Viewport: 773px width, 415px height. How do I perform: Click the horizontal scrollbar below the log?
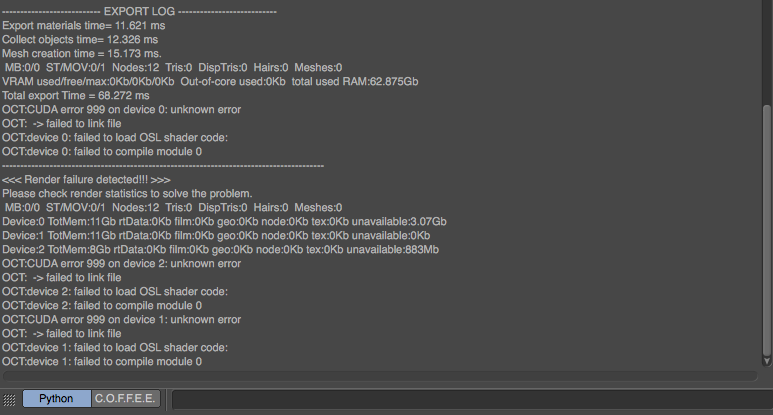coord(380,376)
